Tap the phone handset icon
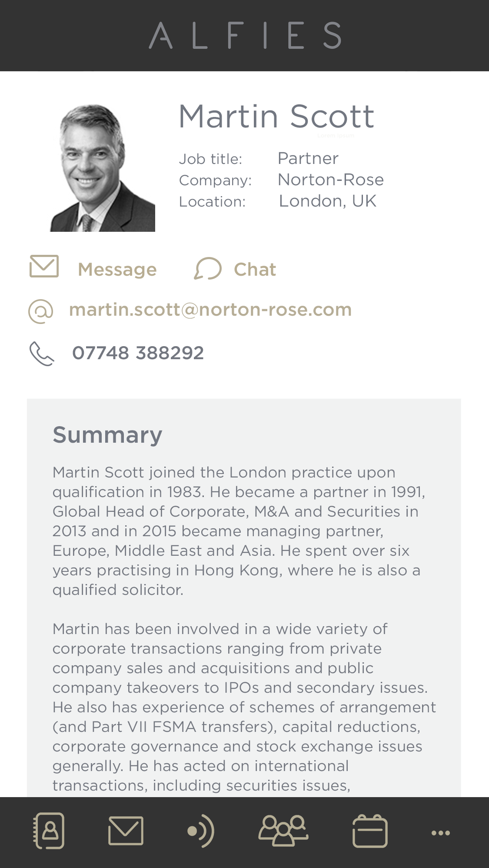 pos(42,354)
